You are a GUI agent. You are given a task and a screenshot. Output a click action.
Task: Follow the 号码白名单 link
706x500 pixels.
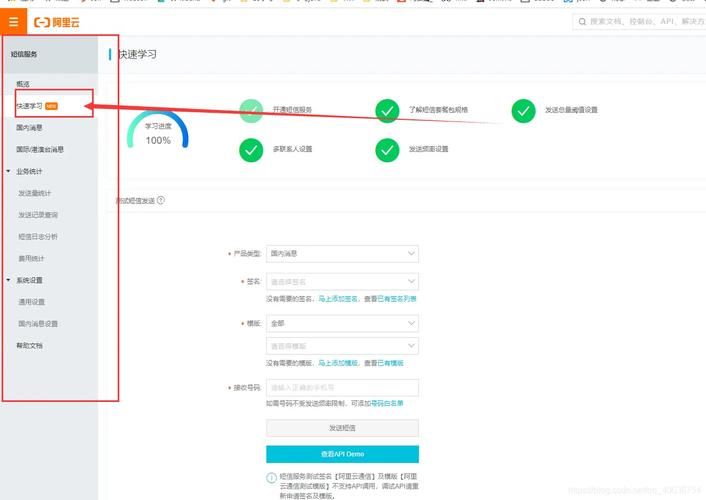tap(387, 403)
